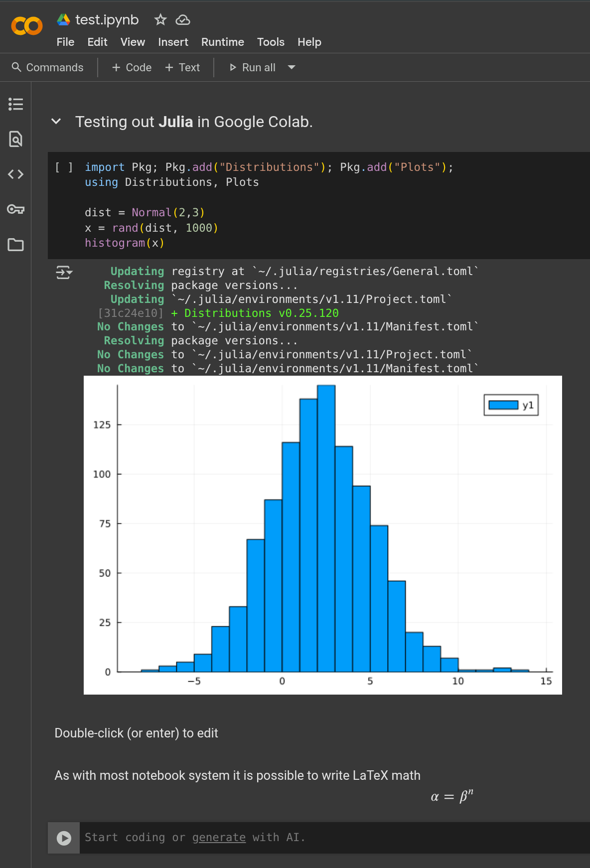Open the code snippets sidebar icon
Screen dimensions: 590x868
coord(15,174)
